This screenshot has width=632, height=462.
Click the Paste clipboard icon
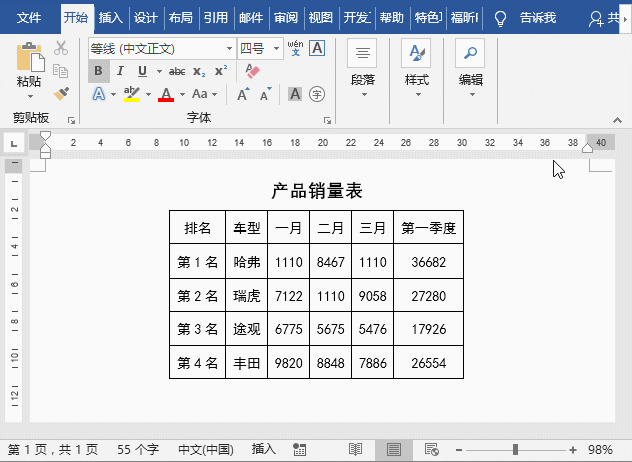pyautogui.click(x=29, y=57)
